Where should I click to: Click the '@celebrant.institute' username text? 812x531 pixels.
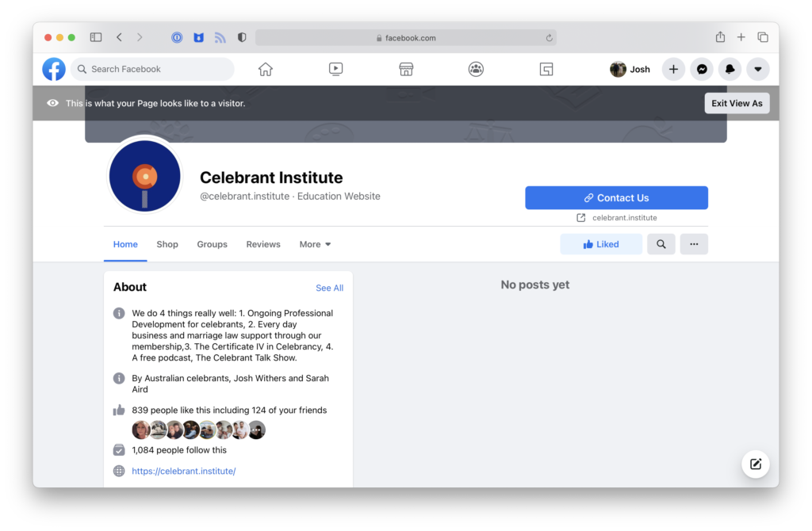click(x=244, y=196)
